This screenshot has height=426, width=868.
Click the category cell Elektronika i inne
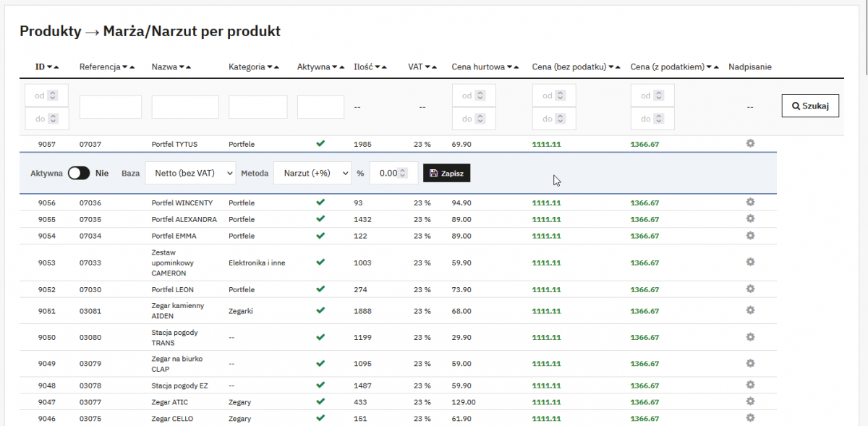257,263
